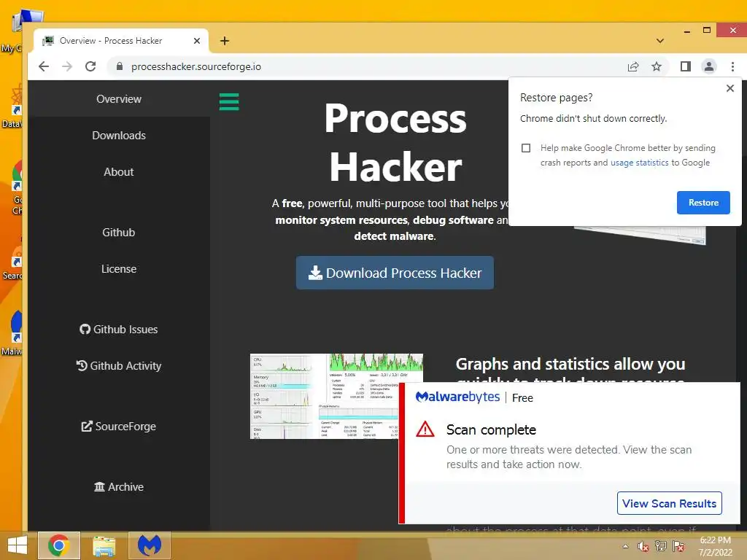Show hidden system tray icons
Image resolution: width=747 pixels, height=560 pixels.
pyautogui.click(x=625, y=546)
